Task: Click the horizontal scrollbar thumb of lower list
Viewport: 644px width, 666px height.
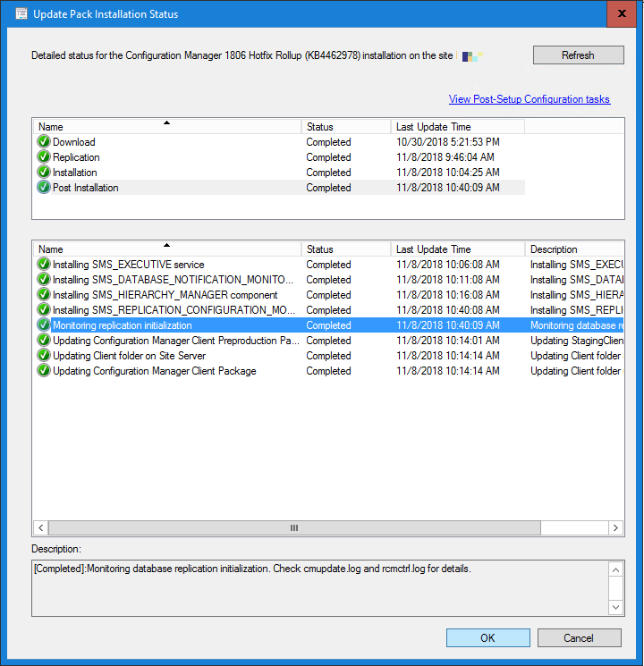Action: [294, 528]
